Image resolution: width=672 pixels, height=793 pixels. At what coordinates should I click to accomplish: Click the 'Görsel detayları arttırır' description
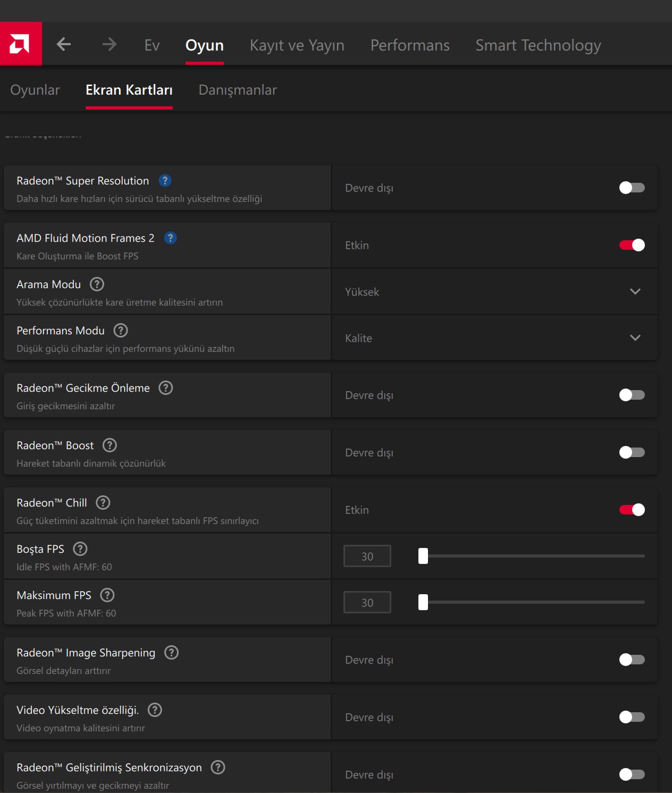click(x=64, y=671)
